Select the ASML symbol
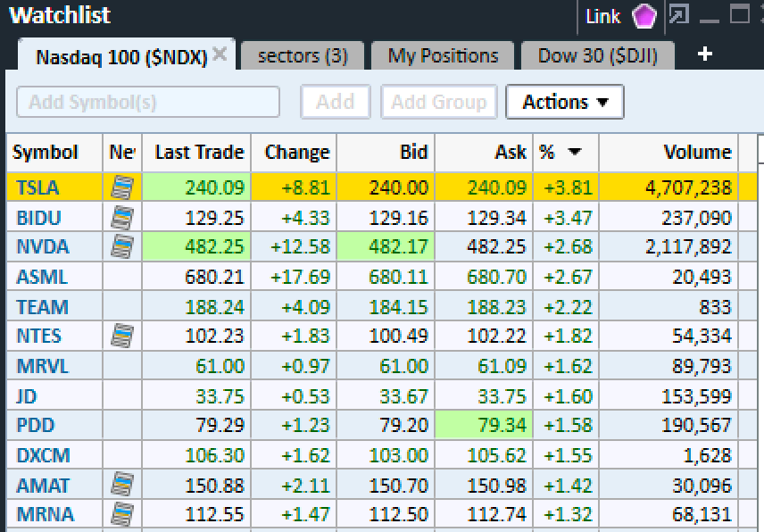764x532 pixels. 41,277
